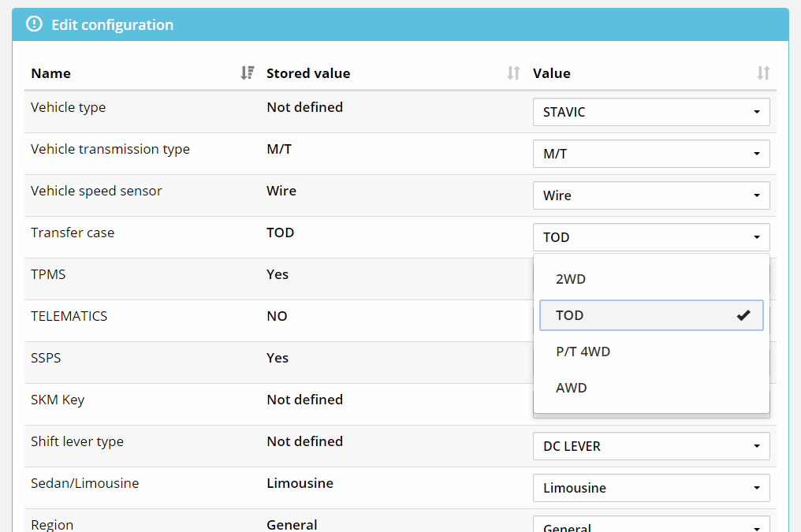801x532 pixels.
Task: Click the Name column header
Action: [x=50, y=73]
